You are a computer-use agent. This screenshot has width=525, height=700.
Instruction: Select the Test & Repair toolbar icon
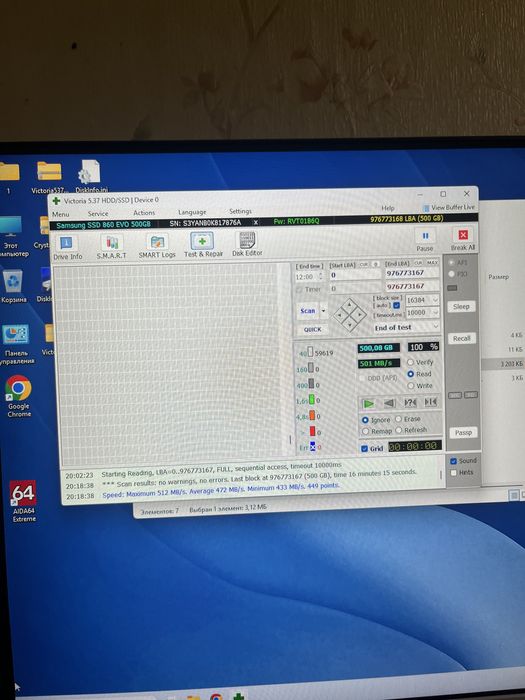click(202, 241)
